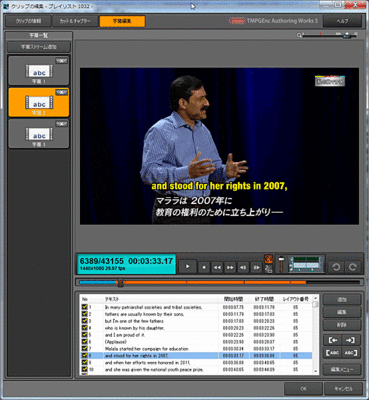The height and width of the screenshot is (400, 369).
Task: Open the help (ヘルプ) button
Action: [x=342, y=21]
